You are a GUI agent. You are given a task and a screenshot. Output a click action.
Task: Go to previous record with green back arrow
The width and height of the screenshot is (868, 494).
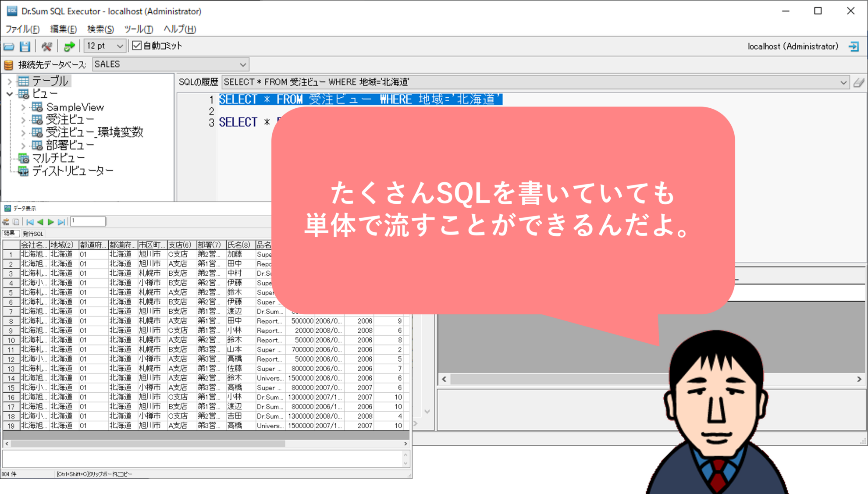click(x=40, y=221)
